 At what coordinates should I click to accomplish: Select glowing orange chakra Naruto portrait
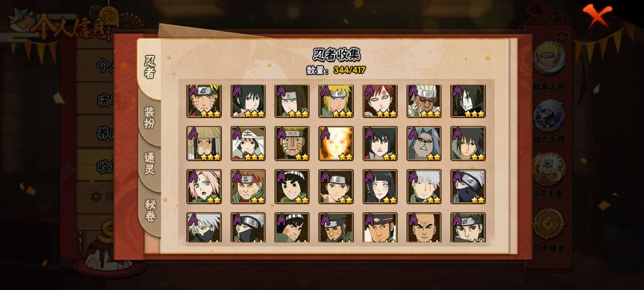pyautogui.click(x=336, y=143)
